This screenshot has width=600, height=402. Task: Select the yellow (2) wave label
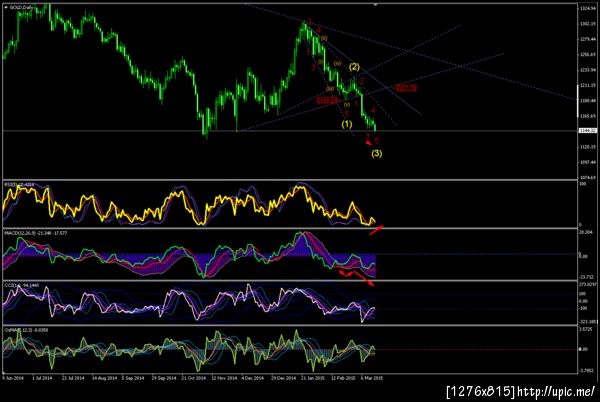pos(354,67)
